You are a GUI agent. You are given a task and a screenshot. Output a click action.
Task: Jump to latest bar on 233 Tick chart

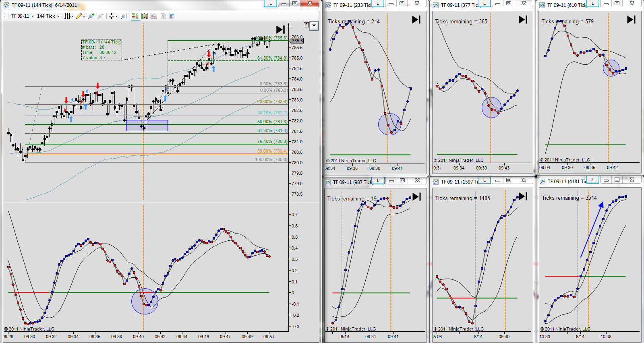(416, 19)
